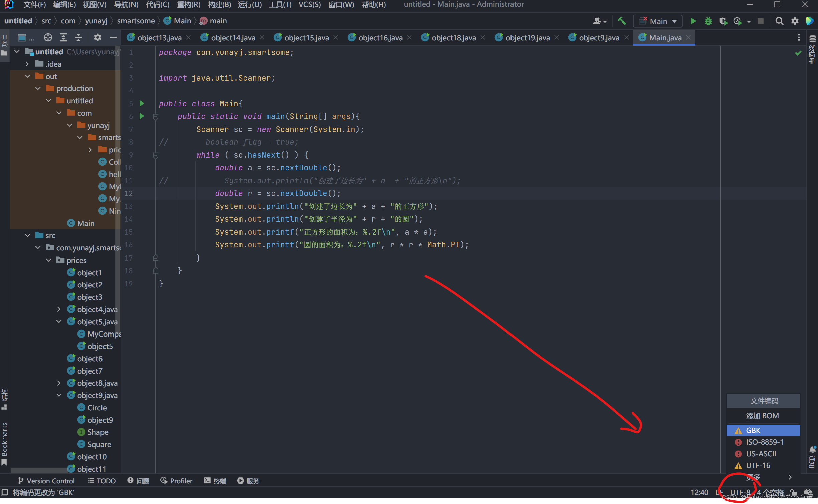Collapse all in project tool window

pos(78,37)
